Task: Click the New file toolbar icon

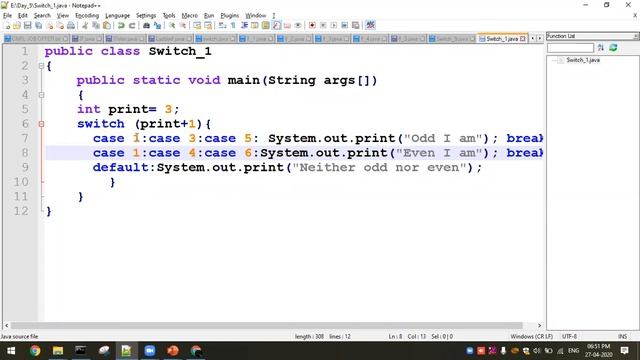Action: [7, 25]
